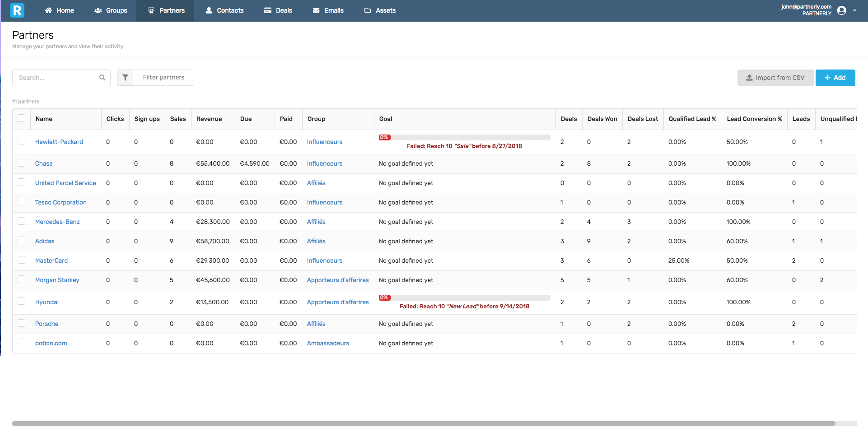The width and height of the screenshot is (868, 437).
Task: Click the Add partner button
Action: [835, 78]
